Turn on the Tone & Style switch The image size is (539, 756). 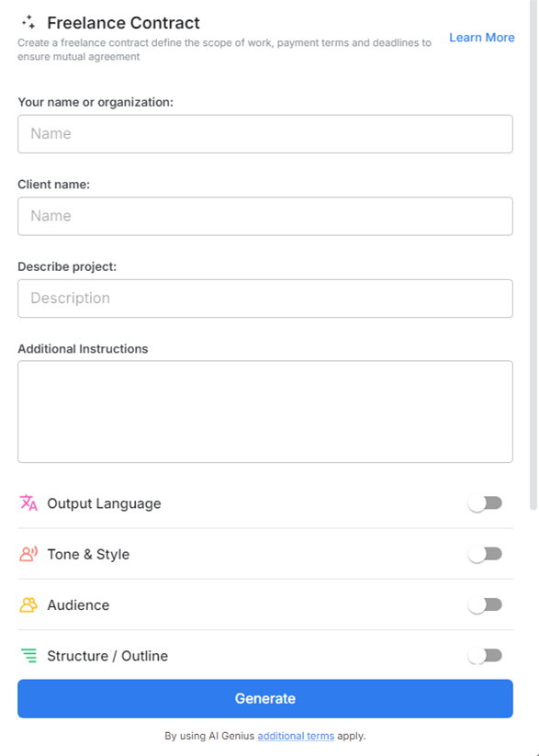pos(485,554)
